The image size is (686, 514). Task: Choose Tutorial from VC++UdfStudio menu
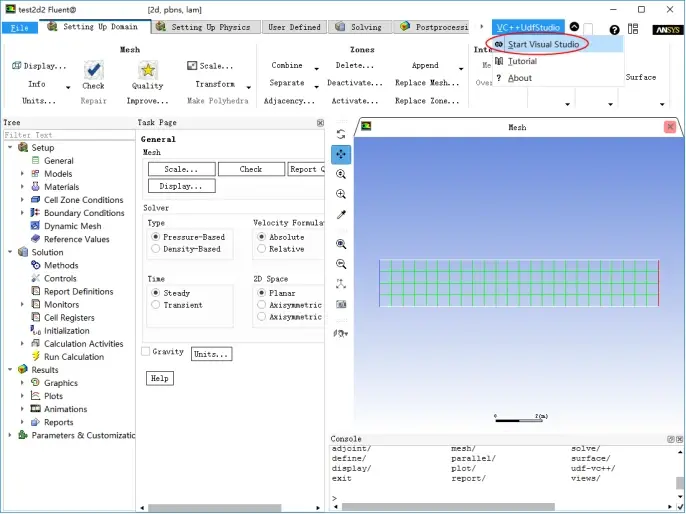tap(557, 61)
